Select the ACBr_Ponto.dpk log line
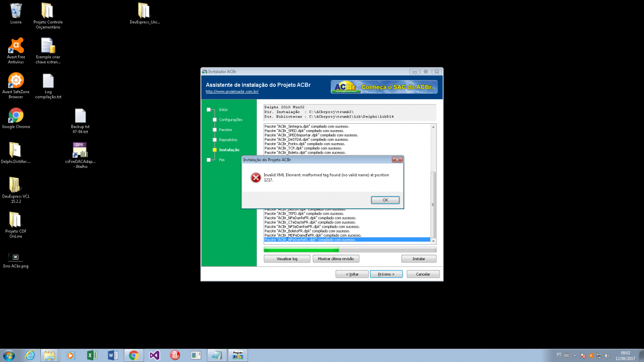The image size is (644, 362). tap(347, 144)
